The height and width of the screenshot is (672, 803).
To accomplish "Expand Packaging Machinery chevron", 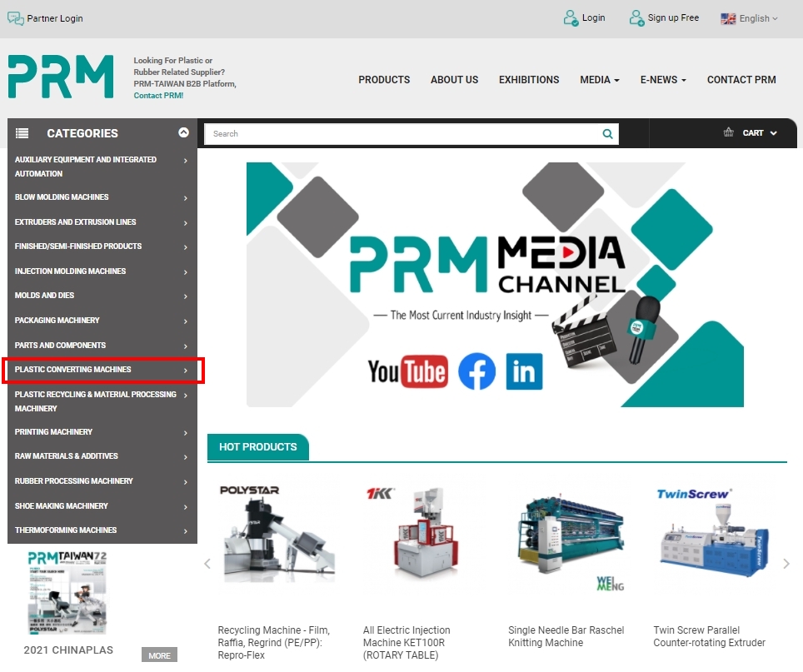I will [x=186, y=321].
